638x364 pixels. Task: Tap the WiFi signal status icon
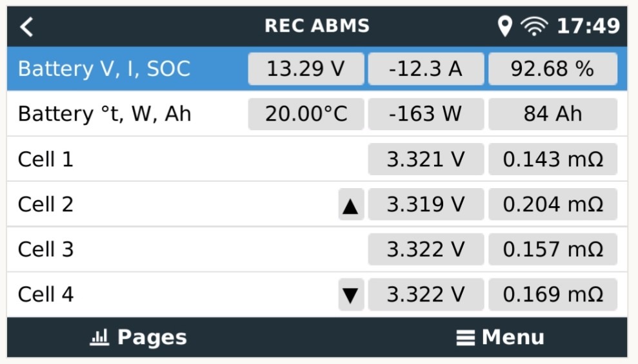(534, 26)
